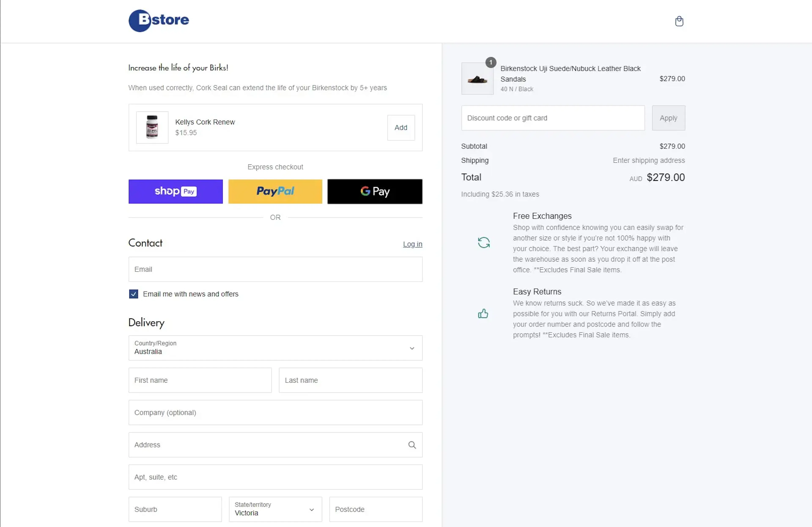Focus the Apt, suite, etc field
The width and height of the screenshot is (812, 527).
click(275, 477)
